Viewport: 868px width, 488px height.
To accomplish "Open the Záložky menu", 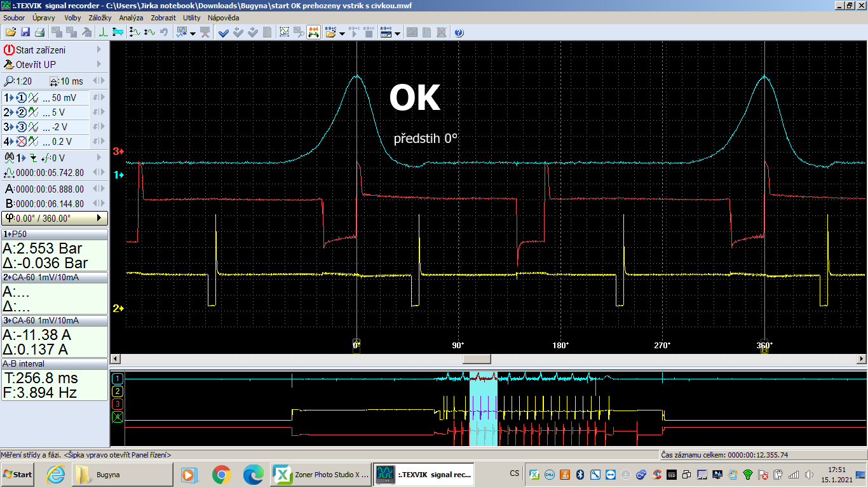I will (x=99, y=18).
